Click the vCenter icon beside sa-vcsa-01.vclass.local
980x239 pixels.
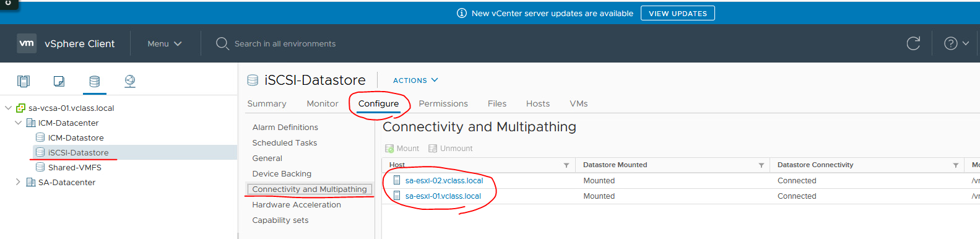tap(20, 108)
